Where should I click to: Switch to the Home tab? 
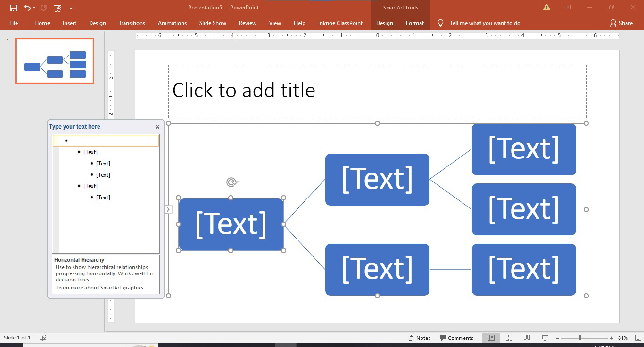click(42, 23)
